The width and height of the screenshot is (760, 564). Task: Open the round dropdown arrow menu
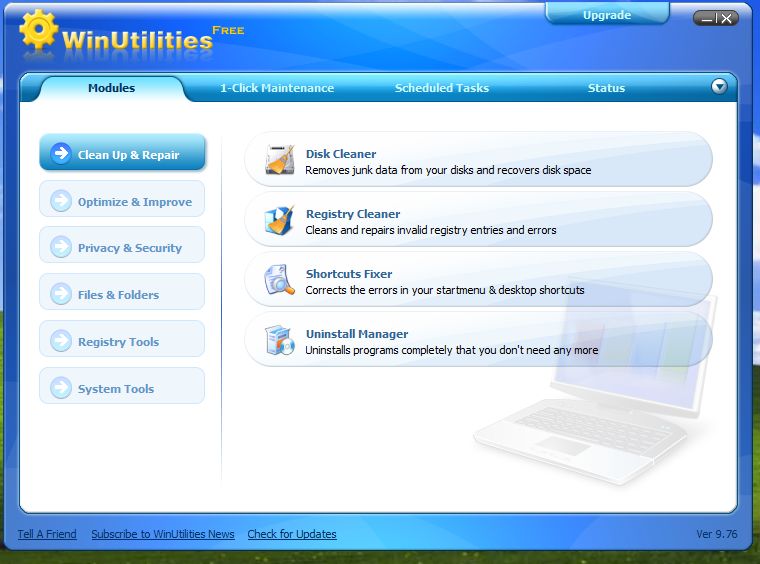coord(719,87)
